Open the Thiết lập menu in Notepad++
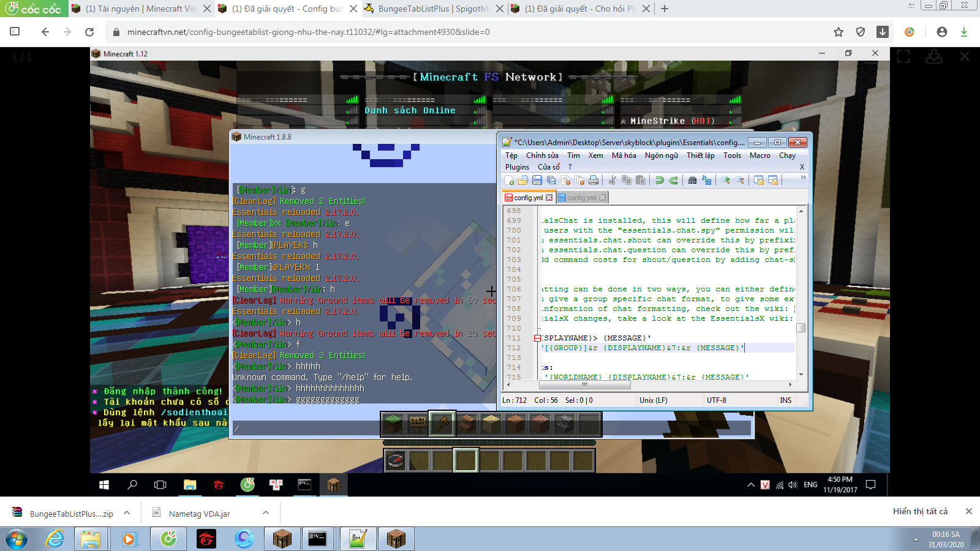 click(701, 156)
